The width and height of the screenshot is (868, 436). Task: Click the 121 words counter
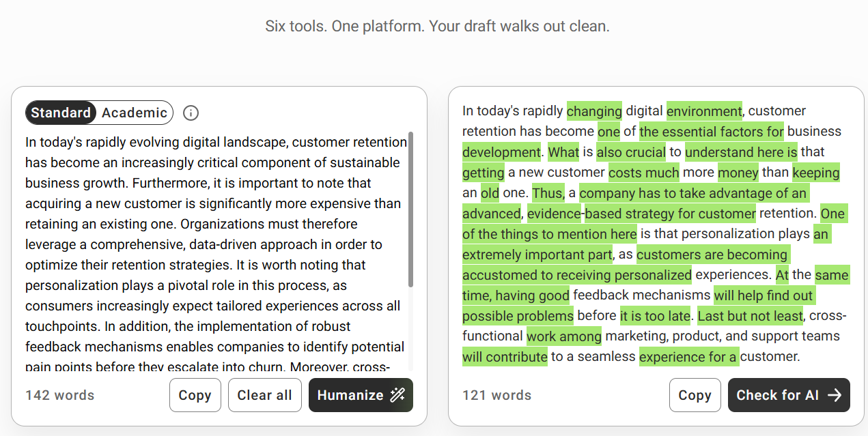pyautogui.click(x=496, y=395)
